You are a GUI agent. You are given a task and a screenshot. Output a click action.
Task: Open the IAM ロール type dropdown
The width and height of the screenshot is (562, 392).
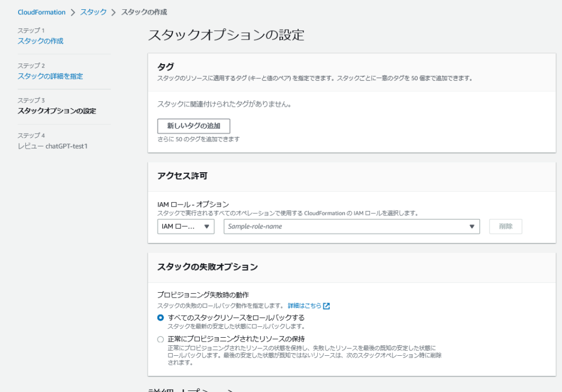[184, 226]
